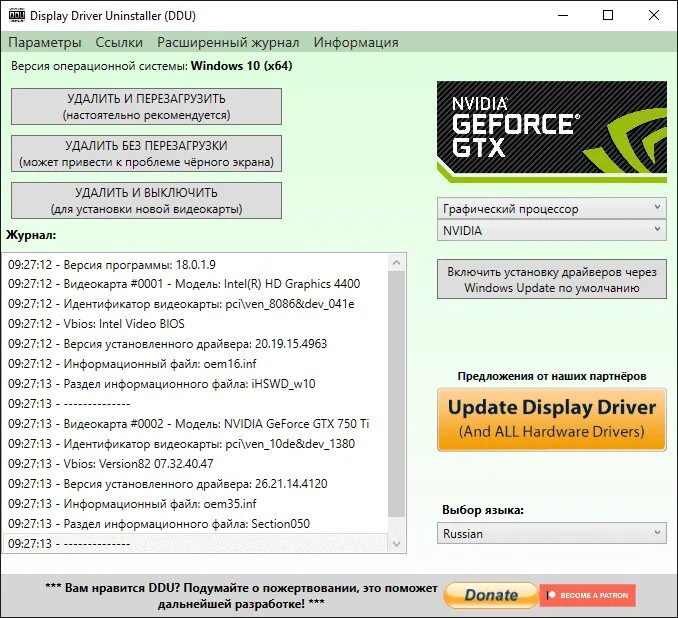Click the log scrollbar up arrow
Viewport: 678px width, 618px height.
(397, 263)
